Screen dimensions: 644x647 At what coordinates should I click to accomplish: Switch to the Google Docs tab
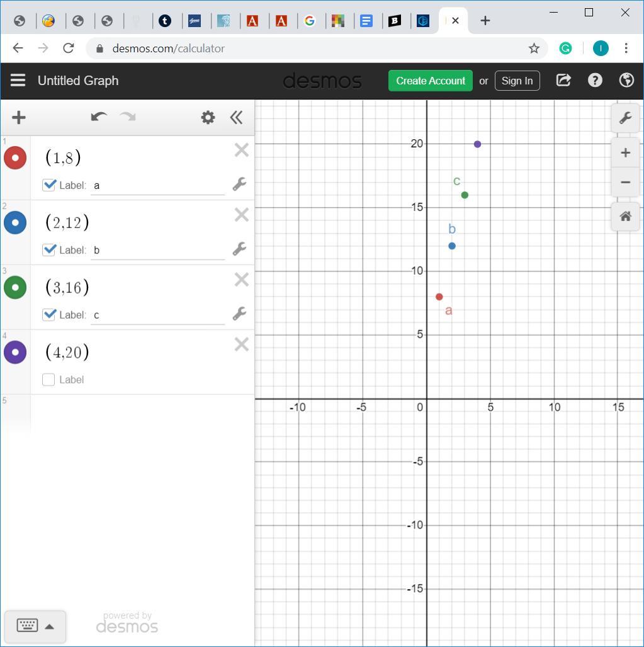pyautogui.click(x=366, y=21)
